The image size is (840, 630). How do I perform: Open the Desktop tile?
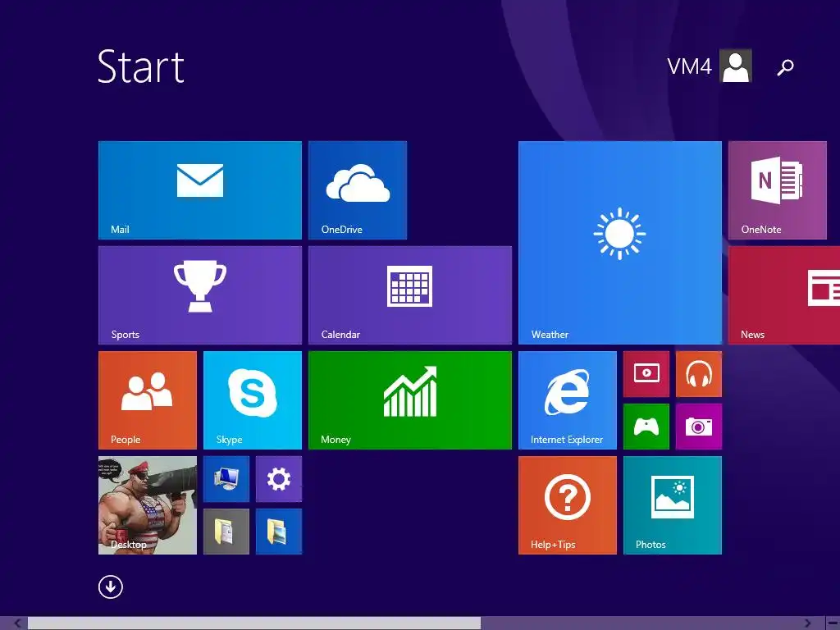pyautogui.click(x=148, y=505)
